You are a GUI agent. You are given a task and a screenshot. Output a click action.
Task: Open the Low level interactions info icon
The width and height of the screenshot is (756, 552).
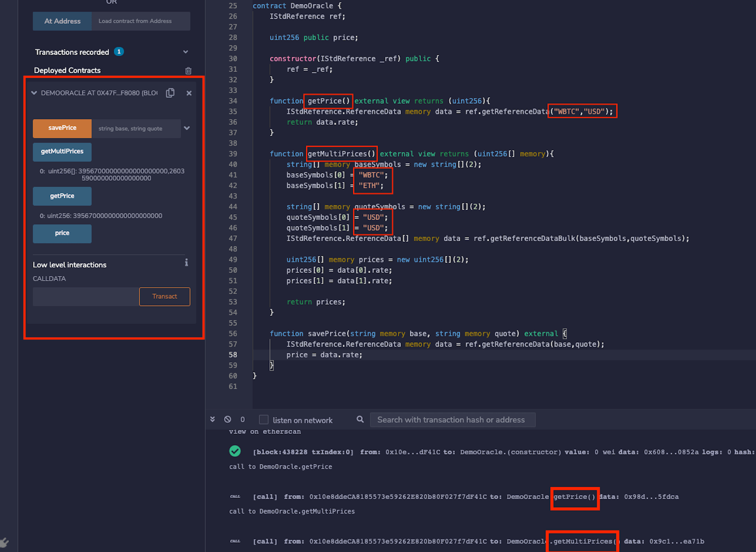[187, 263]
